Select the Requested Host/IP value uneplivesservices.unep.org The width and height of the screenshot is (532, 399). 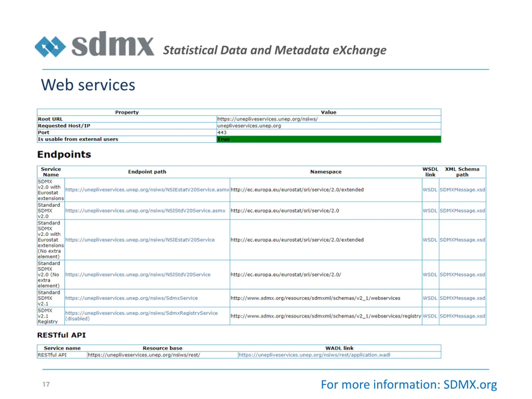pyautogui.click(x=249, y=126)
